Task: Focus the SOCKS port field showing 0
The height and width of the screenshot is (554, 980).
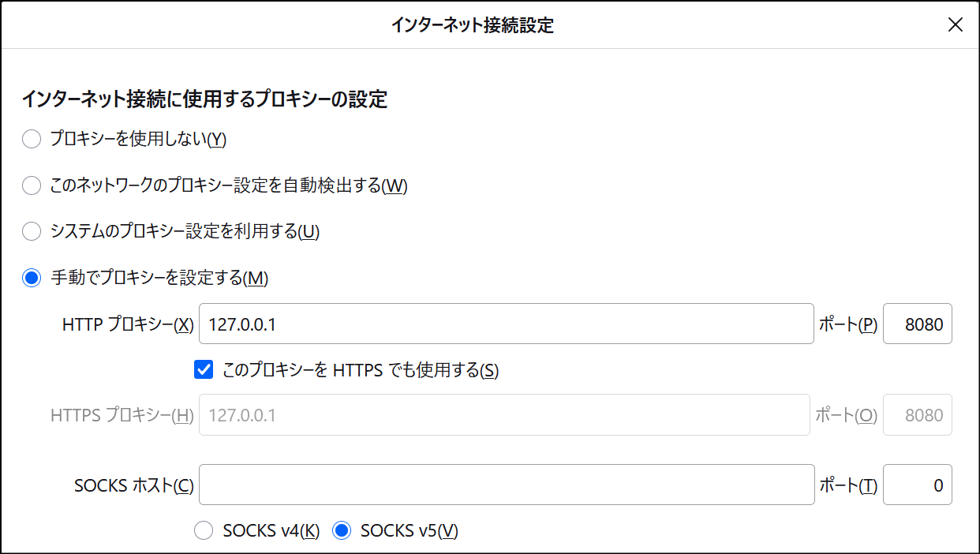Action: [917, 485]
